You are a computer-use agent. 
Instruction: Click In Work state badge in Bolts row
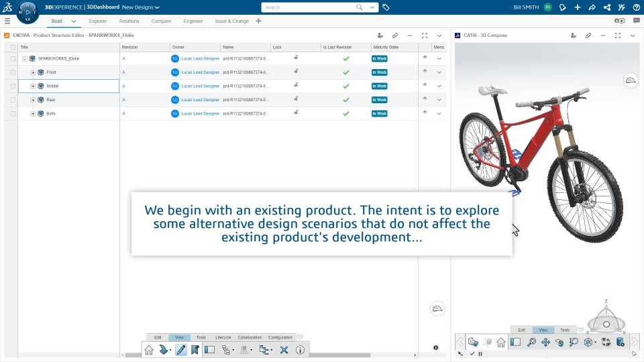380,114
